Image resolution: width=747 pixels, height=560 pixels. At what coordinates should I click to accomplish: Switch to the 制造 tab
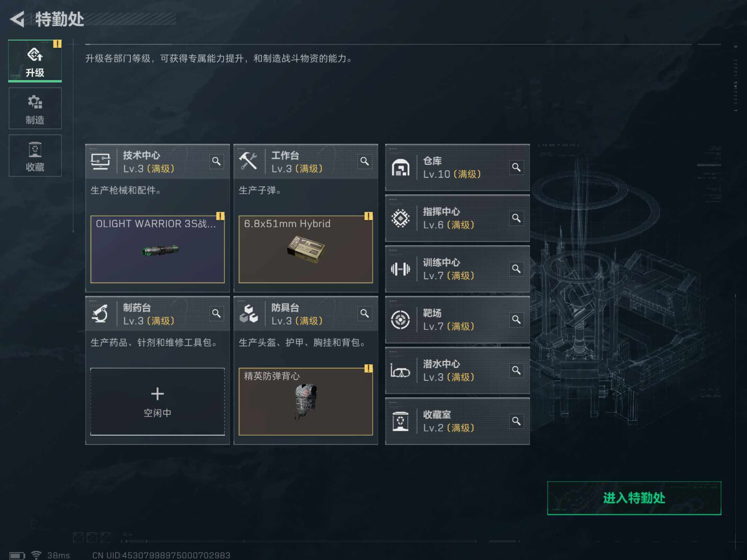[35, 109]
